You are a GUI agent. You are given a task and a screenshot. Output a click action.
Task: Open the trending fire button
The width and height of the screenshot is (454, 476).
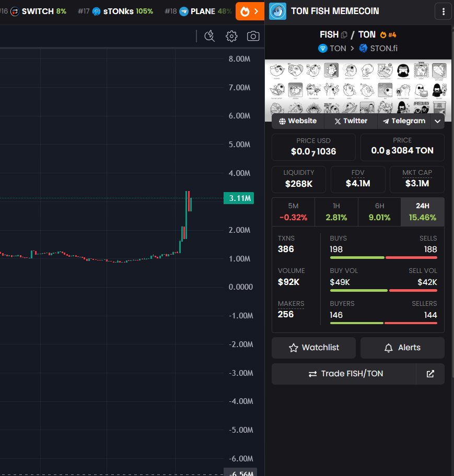point(250,11)
